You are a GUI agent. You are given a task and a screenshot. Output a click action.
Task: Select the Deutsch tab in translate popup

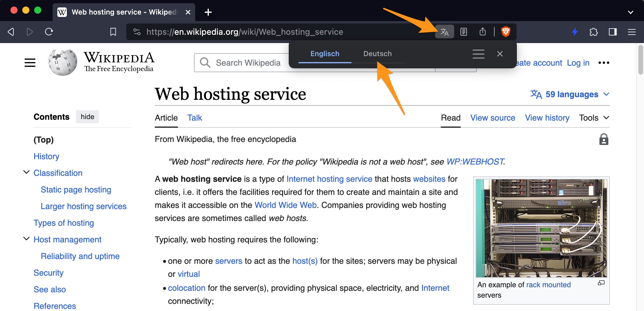click(378, 54)
